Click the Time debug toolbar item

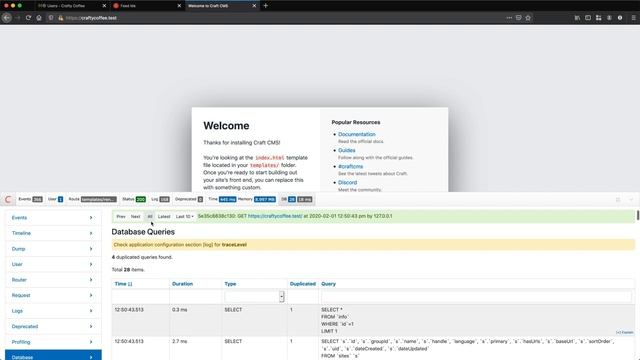(222, 199)
